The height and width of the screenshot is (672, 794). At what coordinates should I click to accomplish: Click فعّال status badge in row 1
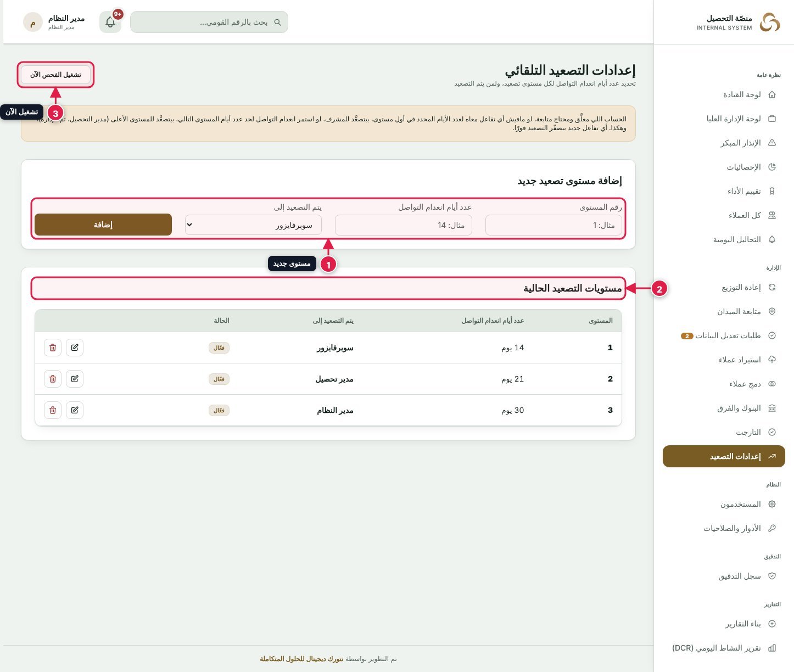pos(219,348)
